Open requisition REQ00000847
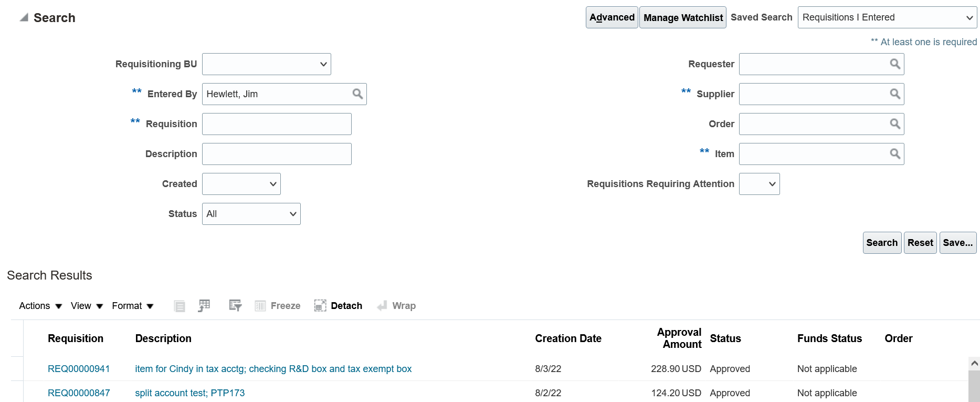 click(x=79, y=393)
